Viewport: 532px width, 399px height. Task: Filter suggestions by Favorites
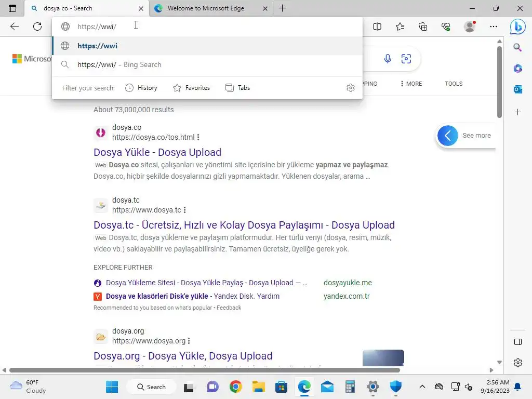tap(191, 88)
